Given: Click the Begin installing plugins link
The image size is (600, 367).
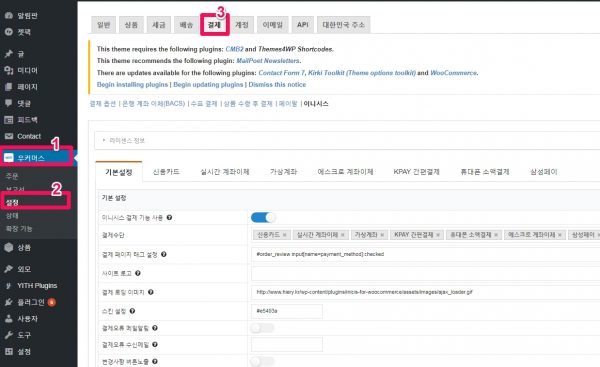Looking at the screenshot, I should (x=132, y=85).
